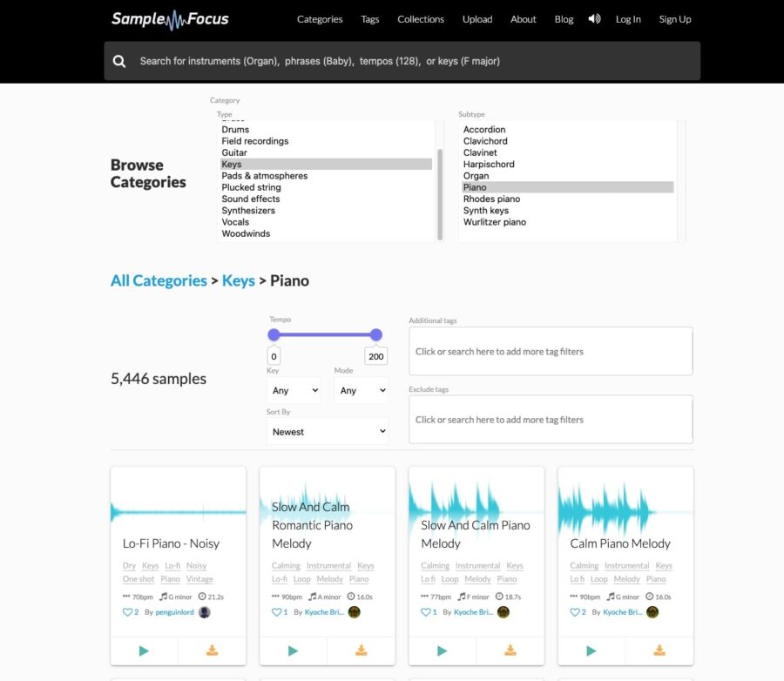Download the Calm Piano Melody sample

659,651
